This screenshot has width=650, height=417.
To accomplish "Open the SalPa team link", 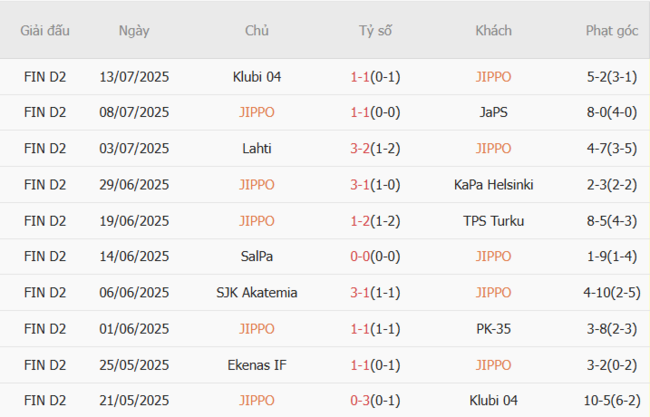I will coord(256,256).
